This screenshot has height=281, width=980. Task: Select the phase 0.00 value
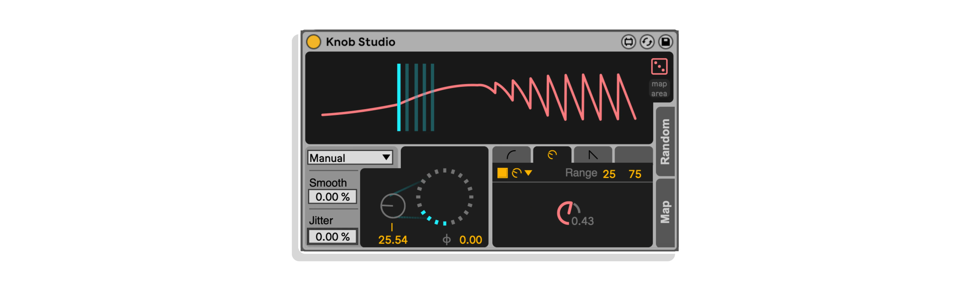[471, 240]
